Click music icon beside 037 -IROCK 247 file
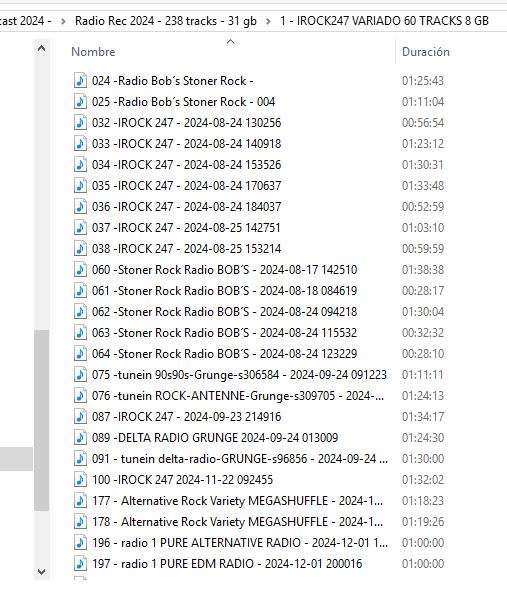The image size is (507, 600). click(80, 228)
